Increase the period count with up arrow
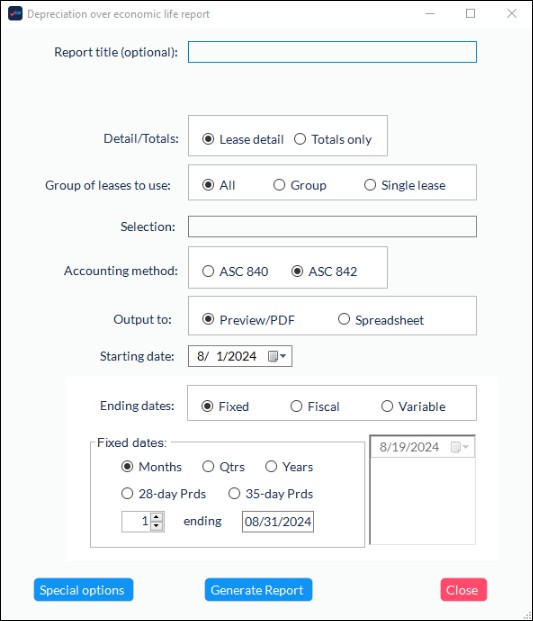The width and height of the screenshot is (533, 621). (156, 517)
